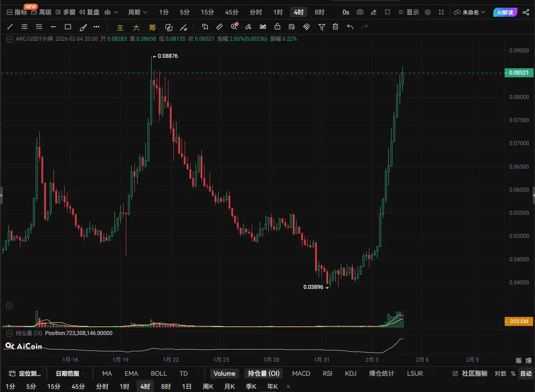Click the magnifier zoom tool icon
The width and height of the screenshot is (535, 392).
coord(234,27)
